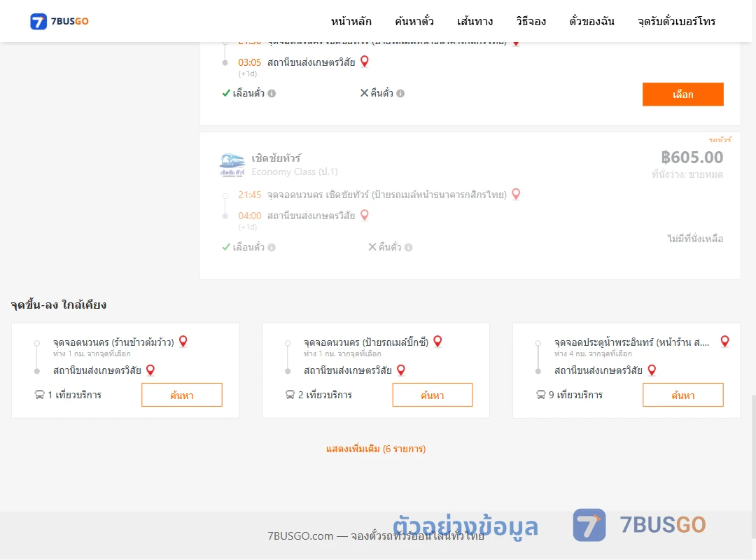Click info icon next to คืนตั๋ว in first trip

pos(400,94)
